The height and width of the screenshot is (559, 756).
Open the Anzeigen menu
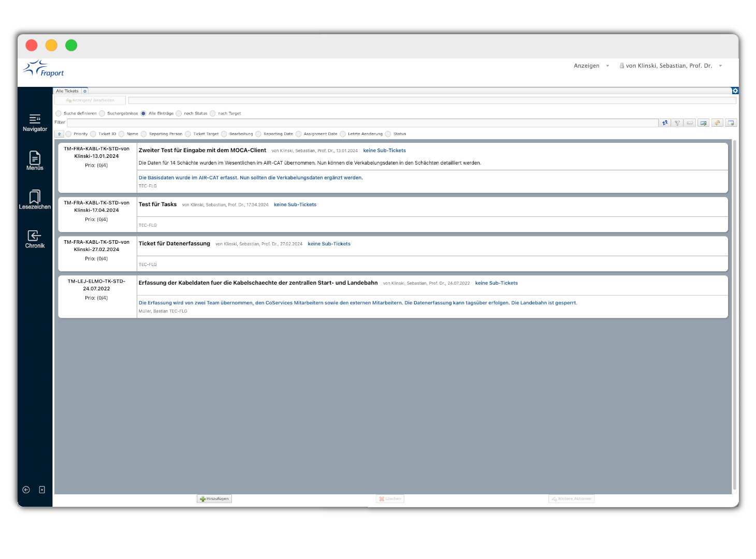[x=587, y=66]
